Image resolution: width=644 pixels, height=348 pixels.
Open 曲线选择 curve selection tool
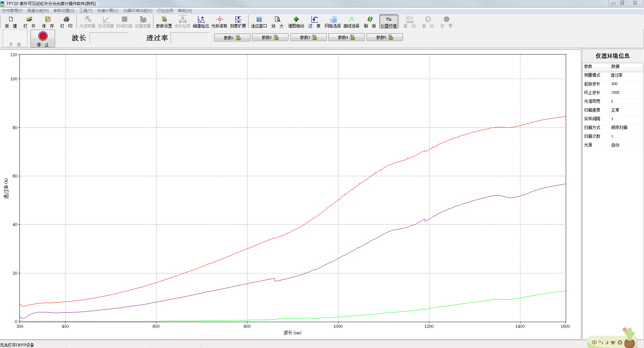(351, 22)
